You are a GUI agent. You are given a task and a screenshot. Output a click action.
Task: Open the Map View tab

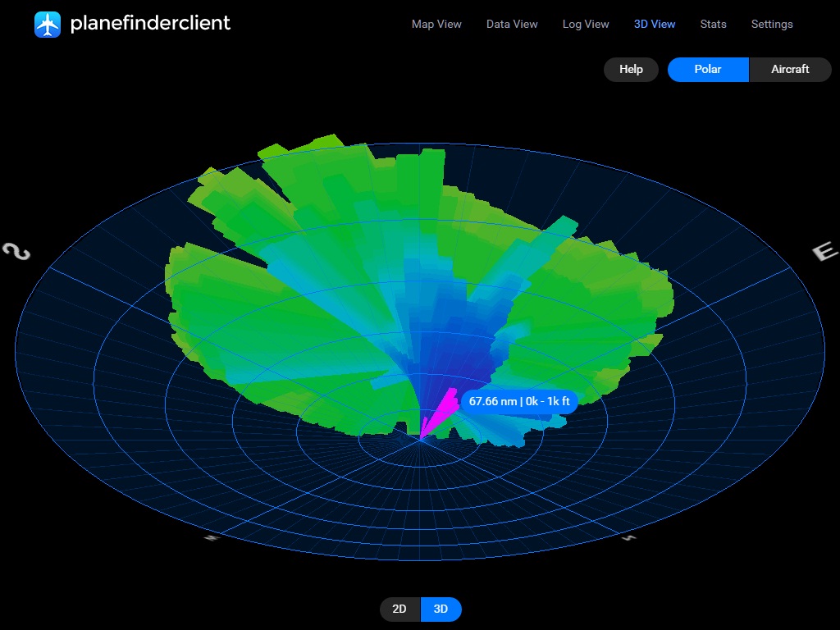tap(436, 24)
